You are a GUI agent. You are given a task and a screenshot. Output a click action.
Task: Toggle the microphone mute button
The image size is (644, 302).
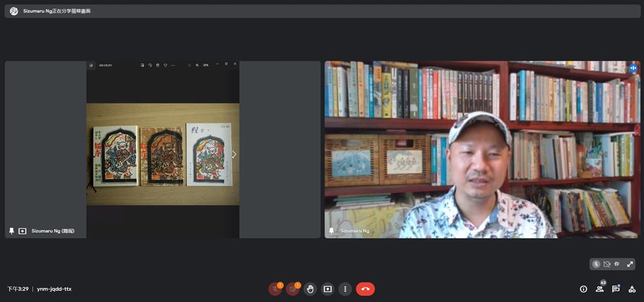pos(275,289)
